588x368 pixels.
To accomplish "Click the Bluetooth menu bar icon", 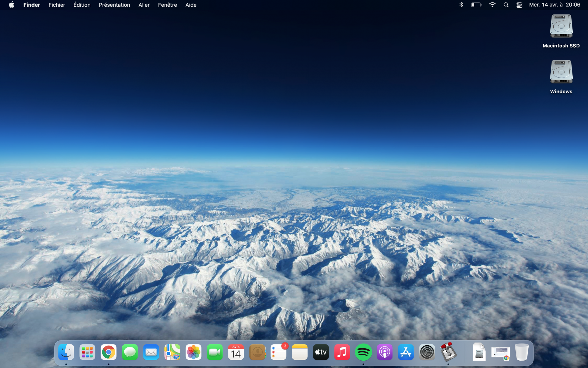I will coord(461,5).
